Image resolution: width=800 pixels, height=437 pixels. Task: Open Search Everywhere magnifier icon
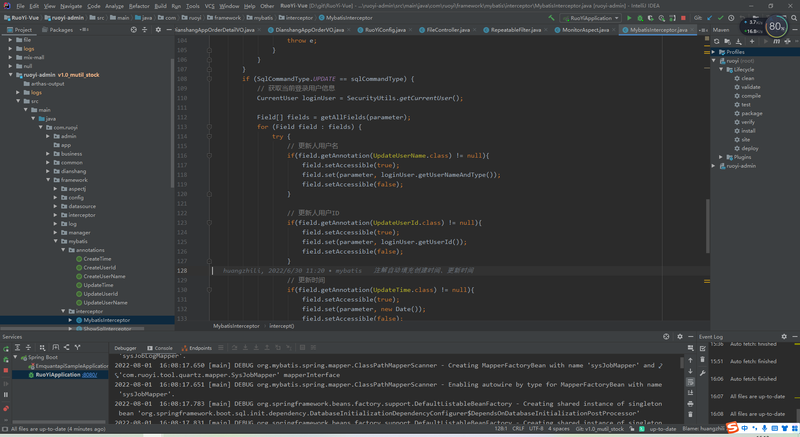794,18
